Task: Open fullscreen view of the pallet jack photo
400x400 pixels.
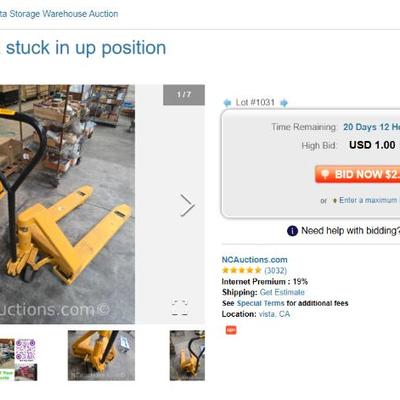Action: [x=180, y=308]
